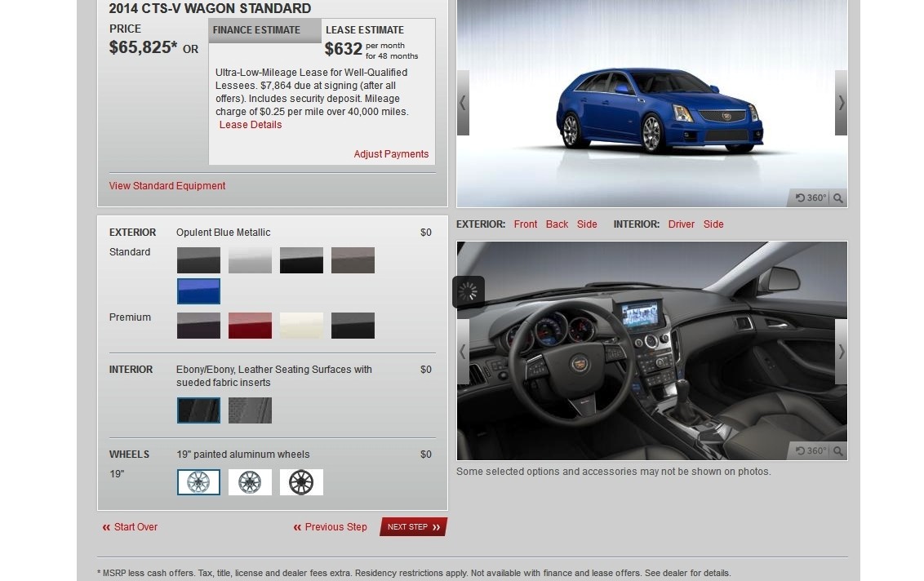This screenshot has width=924, height=581.
Task: Pick the black wheel option
Action: (x=301, y=482)
